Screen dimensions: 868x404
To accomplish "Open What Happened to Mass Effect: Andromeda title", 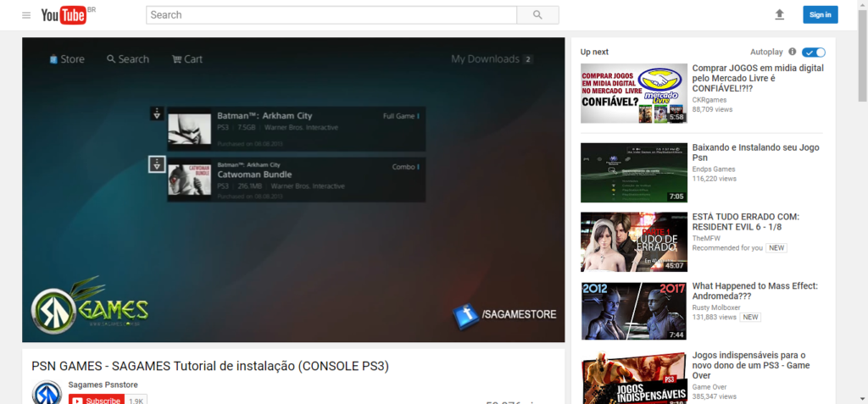I will pos(755,291).
